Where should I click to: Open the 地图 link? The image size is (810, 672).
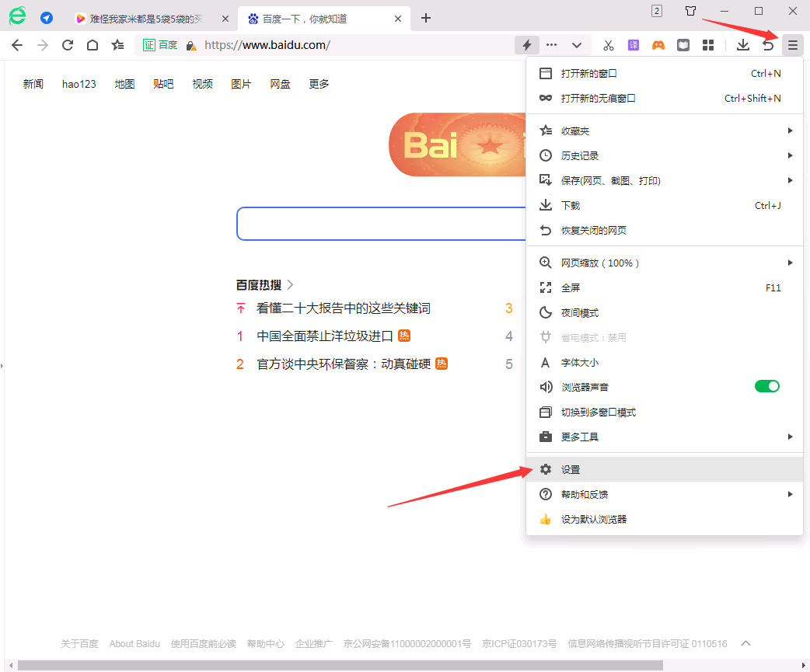[x=124, y=84]
